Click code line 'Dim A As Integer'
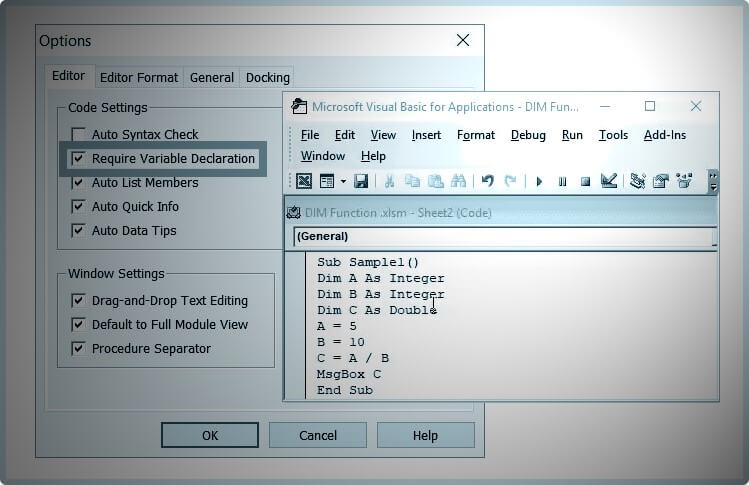This screenshot has width=749, height=485. 381,278
